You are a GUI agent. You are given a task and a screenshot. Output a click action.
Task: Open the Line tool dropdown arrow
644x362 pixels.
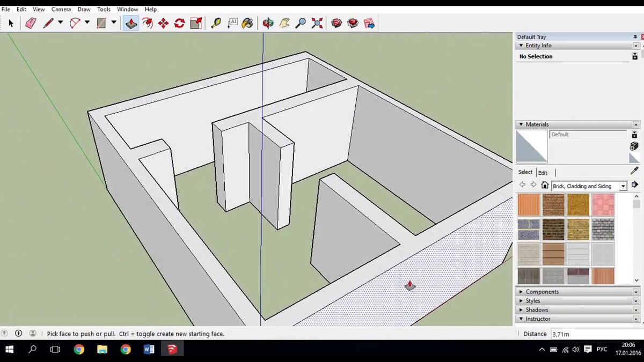[x=60, y=23]
